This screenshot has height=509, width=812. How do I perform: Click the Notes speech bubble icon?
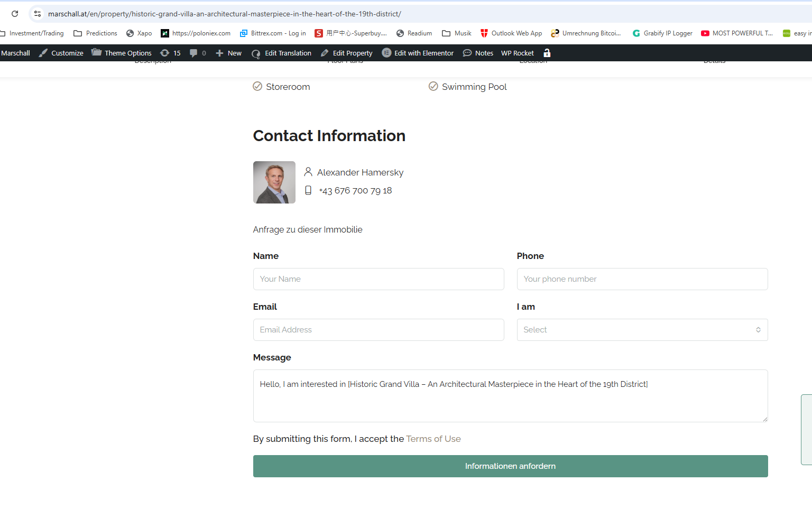click(x=467, y=53)
